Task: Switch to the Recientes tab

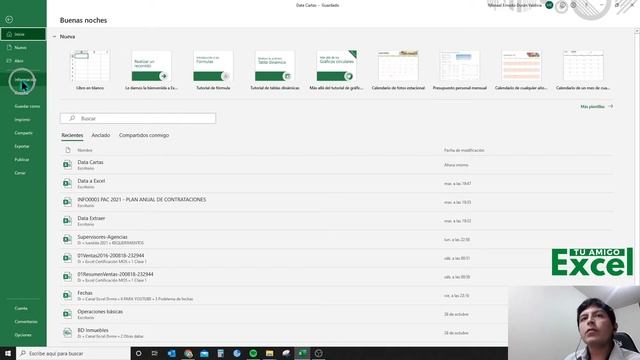Action: [72, 135]
